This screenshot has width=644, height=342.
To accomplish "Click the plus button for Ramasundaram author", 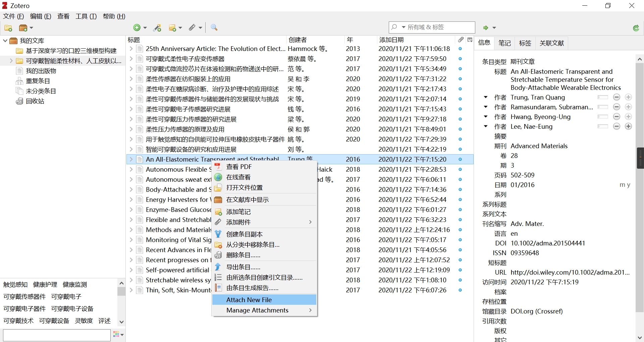I will (629, 107).
